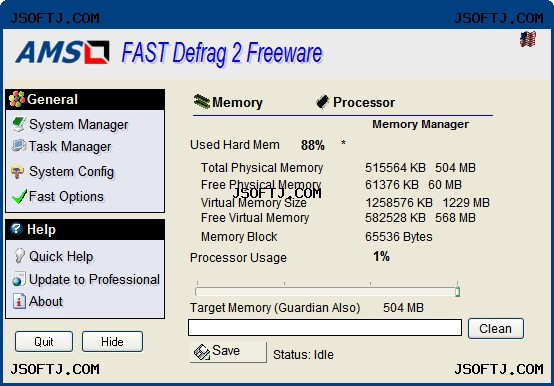The height and width of the screenshot is (386, 554).
Task: Click the System Manager computer icon
Action: (18, 124)
